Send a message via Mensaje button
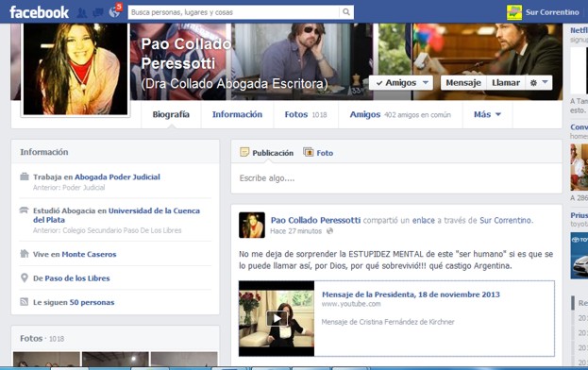Image resolution: width=588 pixels, height=370 pixels. [x=463, y=83]
